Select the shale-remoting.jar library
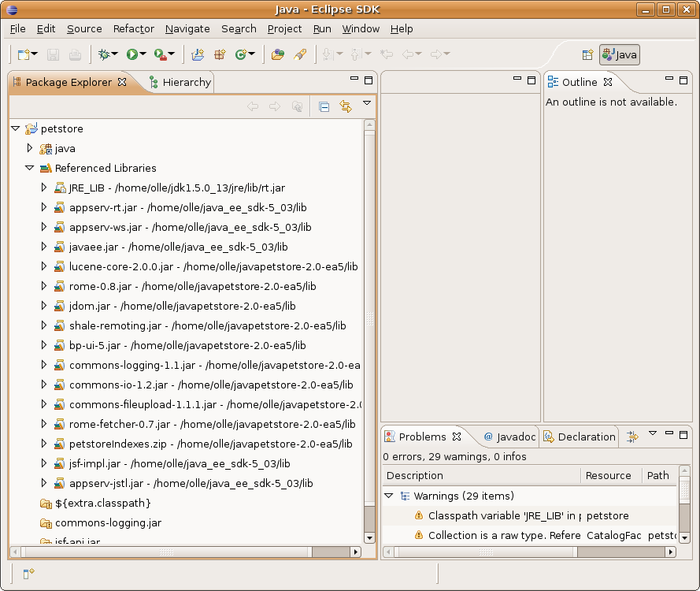700x591 pixels. coord(208,325)
